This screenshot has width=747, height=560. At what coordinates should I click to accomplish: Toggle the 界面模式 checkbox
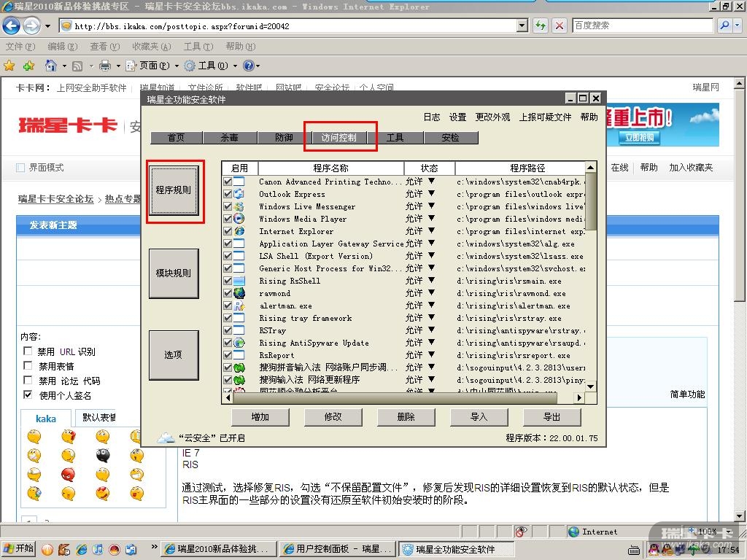tap(20, 168)
